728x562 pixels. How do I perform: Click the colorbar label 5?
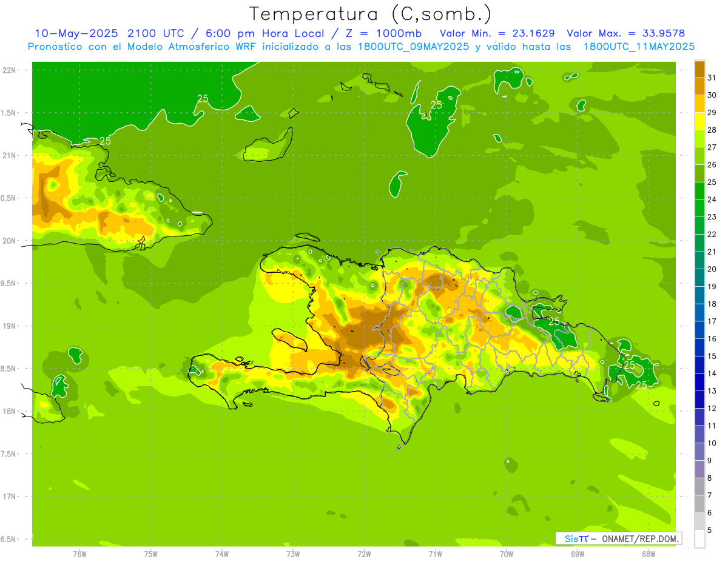(x=710, y=530)
